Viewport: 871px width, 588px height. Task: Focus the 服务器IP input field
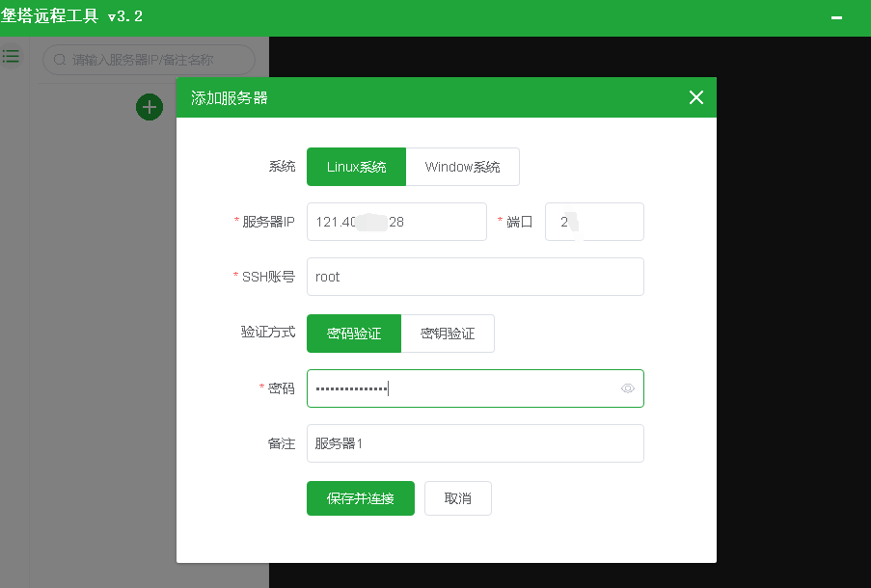396,222
